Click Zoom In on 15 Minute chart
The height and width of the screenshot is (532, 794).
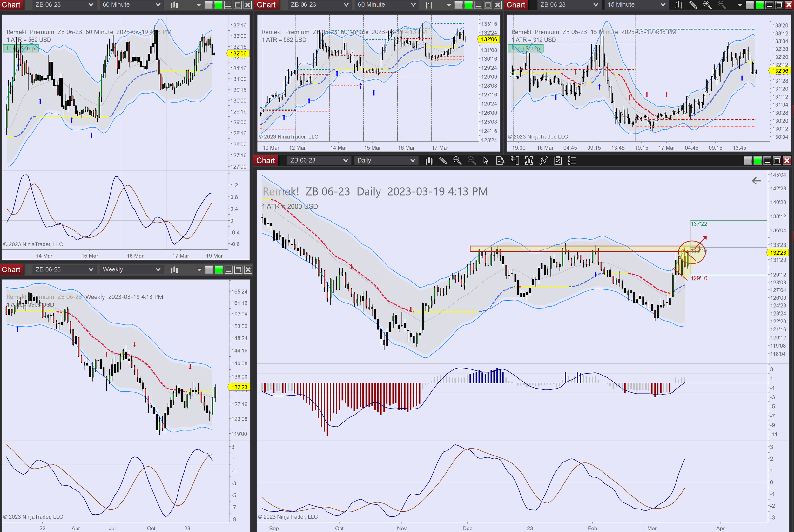coord(707,5)
